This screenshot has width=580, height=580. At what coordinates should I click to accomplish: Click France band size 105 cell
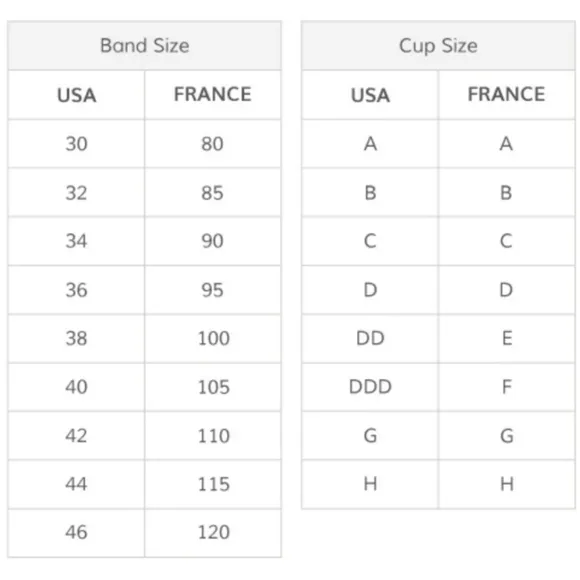click(x=213, y=387)
